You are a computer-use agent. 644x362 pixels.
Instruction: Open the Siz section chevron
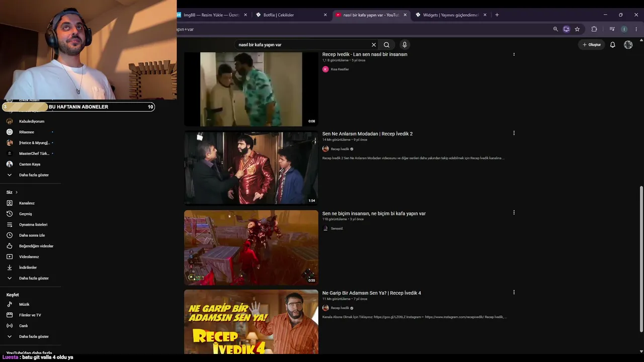tap(16, 192)
